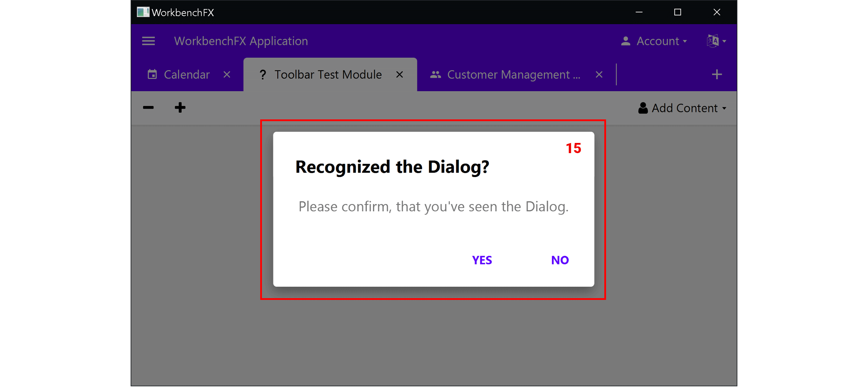Open the Account dropdown menu
This screenshot has width=868, height=387.
coord(659,41)
